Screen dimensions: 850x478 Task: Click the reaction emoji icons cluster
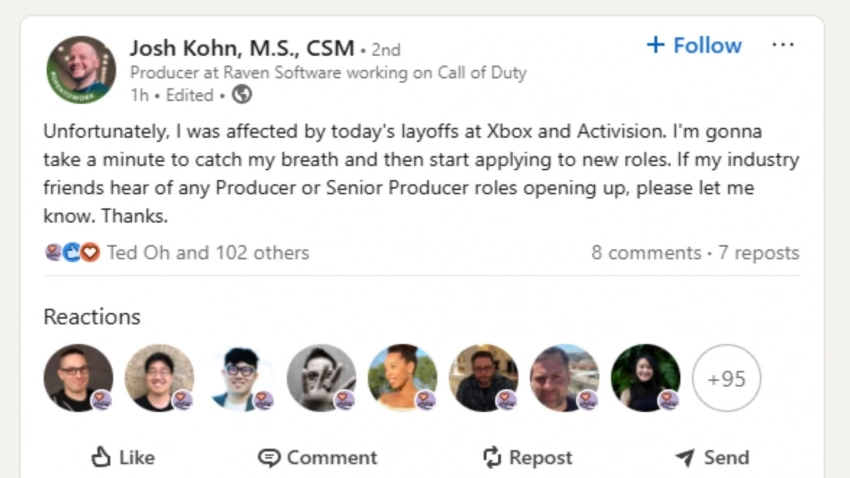coord(72,253)
